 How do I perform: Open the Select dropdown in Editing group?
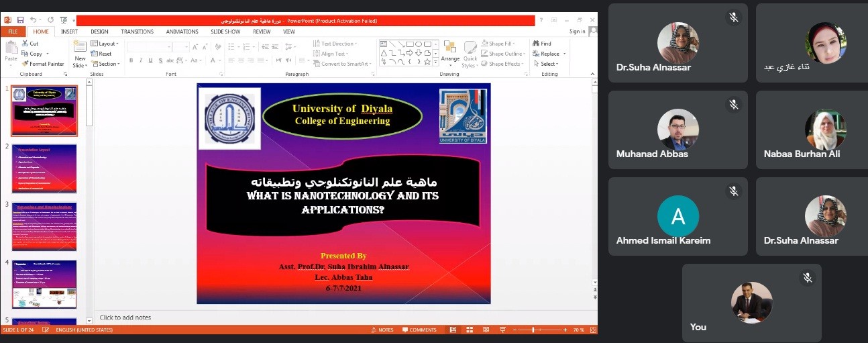[x=545, y=64]
